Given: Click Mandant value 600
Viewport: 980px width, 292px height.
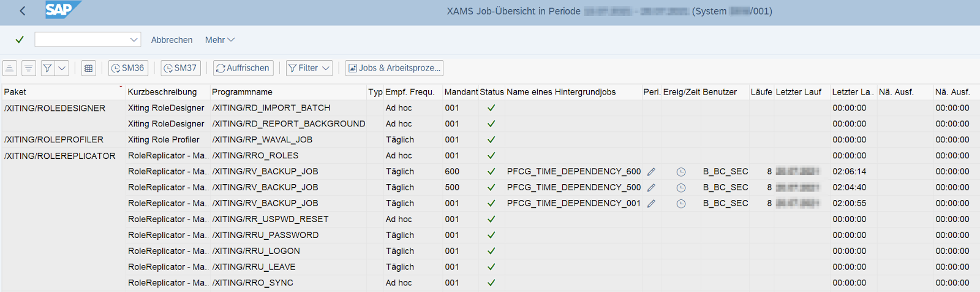Looking at the screenshot, I should point(452,172).
